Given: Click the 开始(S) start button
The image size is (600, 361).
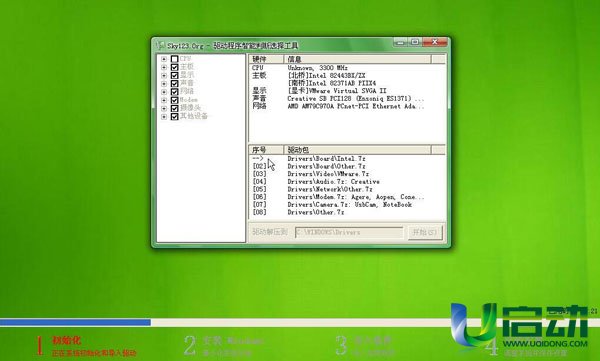Looking at the screenshot, I should click(x=425, y=232).
